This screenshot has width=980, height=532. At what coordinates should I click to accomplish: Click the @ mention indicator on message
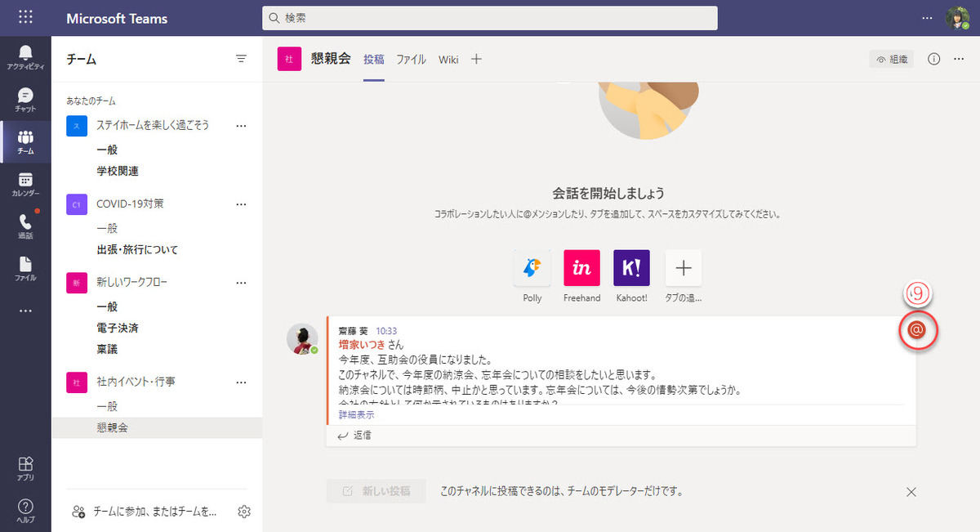(x=917, y=330)
